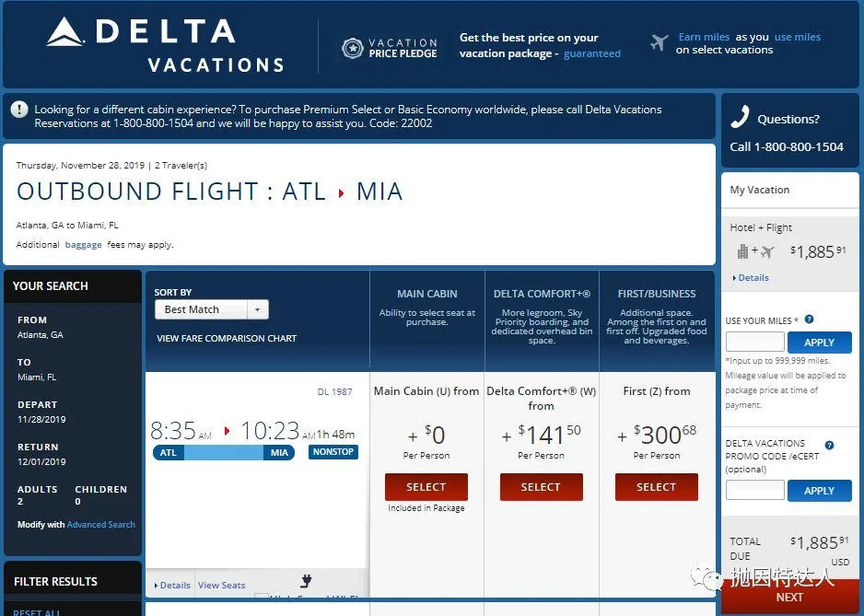The height and width of the screenshot is (616, 864).
Task: Click the airplane icon beside Earn miles
Action: 659,42
